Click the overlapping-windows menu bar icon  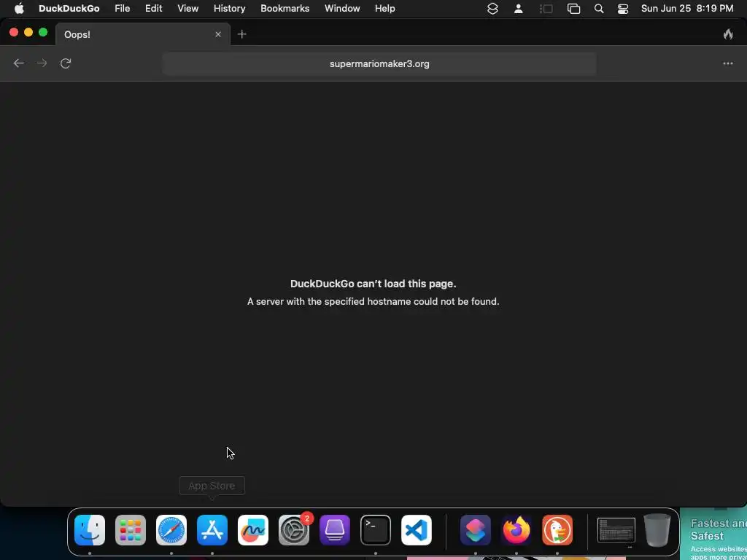pyautogui.click(x=573, y=9)
